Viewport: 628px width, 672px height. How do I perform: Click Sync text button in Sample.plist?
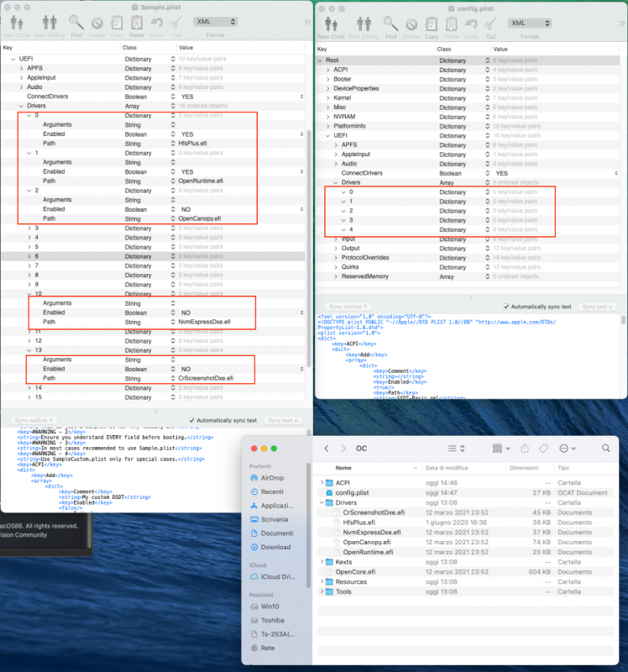click(283, 420)
